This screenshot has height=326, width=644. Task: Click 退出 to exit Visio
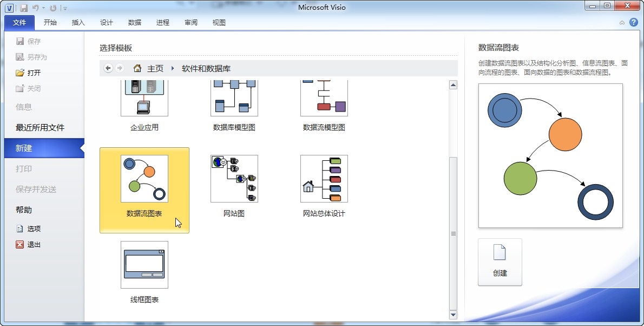34,244
